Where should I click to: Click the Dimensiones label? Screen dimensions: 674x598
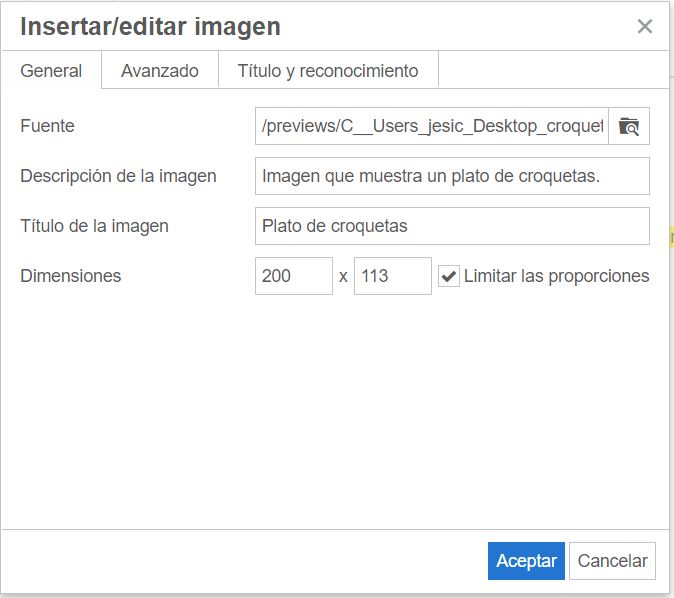[70, 276]
